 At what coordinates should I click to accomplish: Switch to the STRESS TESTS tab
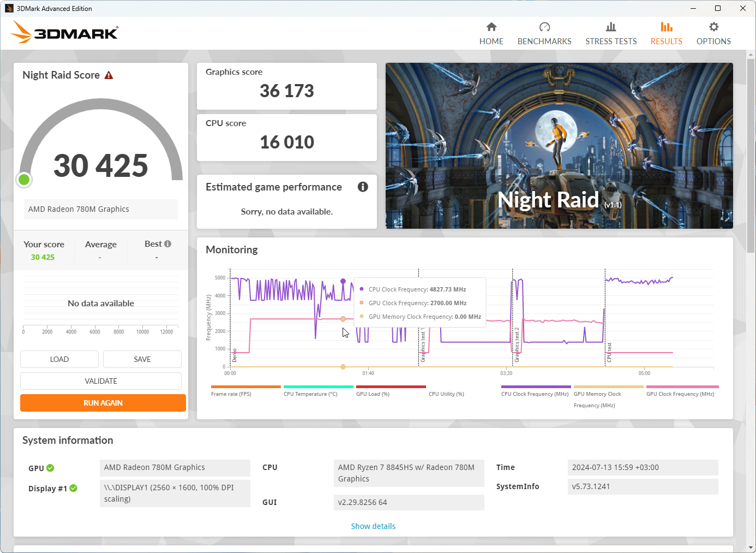click(611, 34)
